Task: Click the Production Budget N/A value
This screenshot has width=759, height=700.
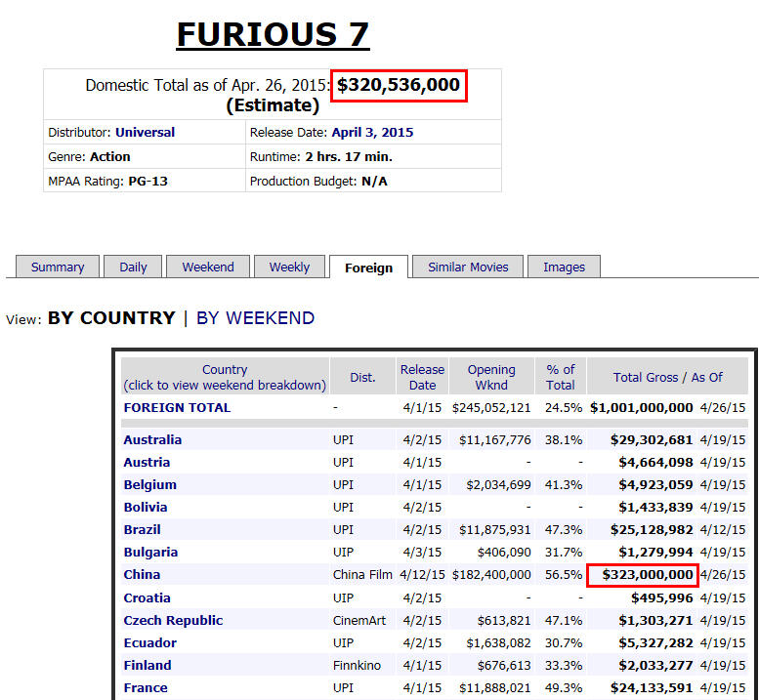Action: [374, 181]
